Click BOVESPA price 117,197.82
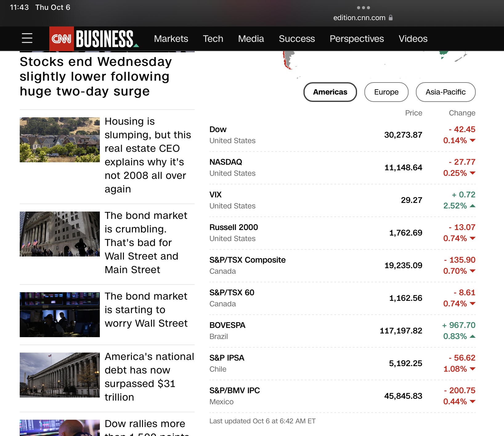Image resolution: width=504 pixels, height=436 pixels. pyautogui.click(x=401, y=331)
